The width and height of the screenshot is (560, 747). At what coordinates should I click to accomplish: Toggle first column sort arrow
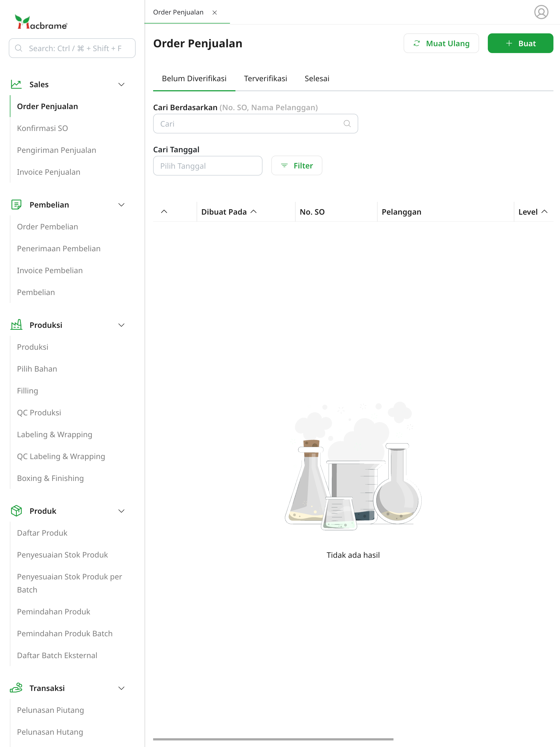point(164,212)
